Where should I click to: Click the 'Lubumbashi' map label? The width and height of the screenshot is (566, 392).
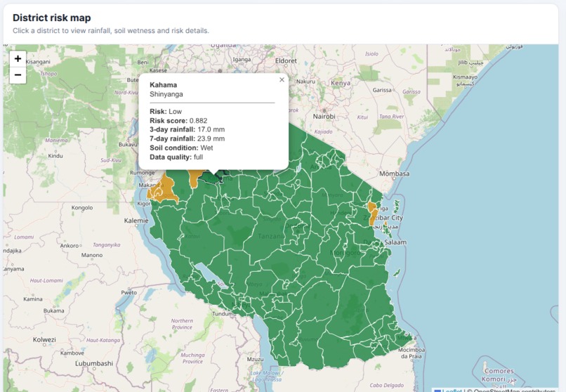point(94,363)
